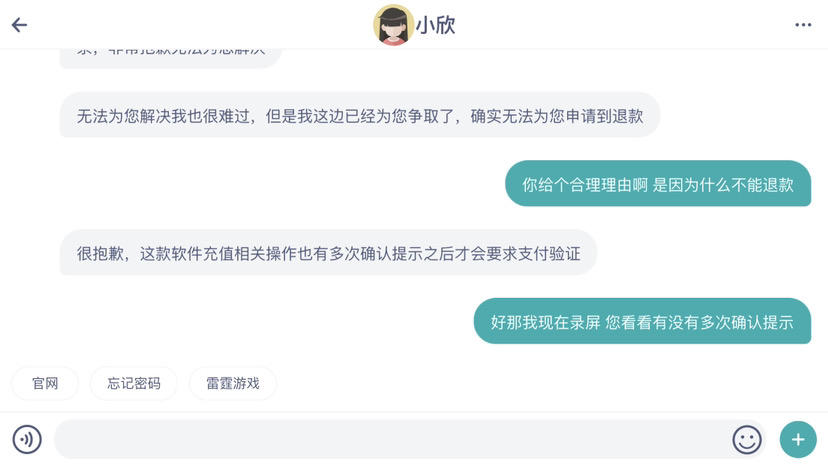This screenshot has height=466, width=828.
Task: Open the emoji picker smiley icon
Action: pyautogui.click(x=746, y=439)
